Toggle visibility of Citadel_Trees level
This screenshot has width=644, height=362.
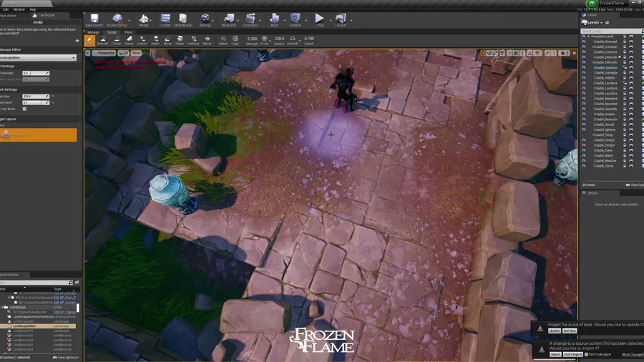[x=584, y=150]
